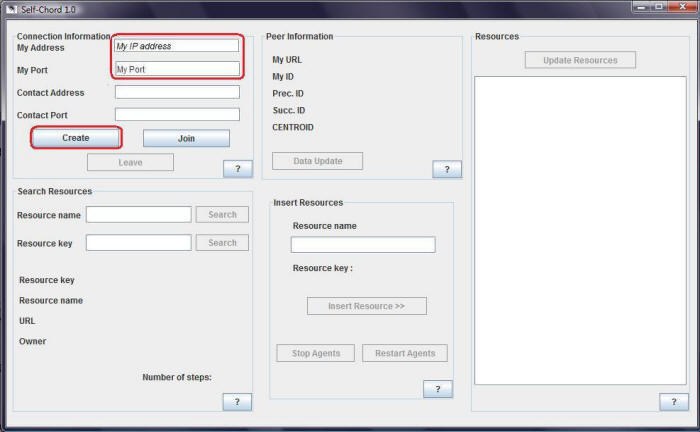Click the help button in Search Resources panel
The width and height of the screenshot is (700, 432).
237,401
